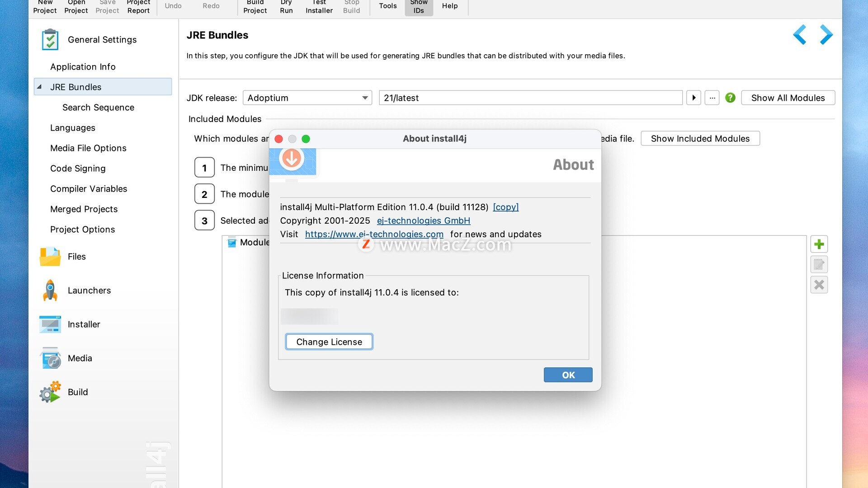The width and height of the screenshot is (868, 488).
Task: Open the Files folder icon
Action: pos(50,257)
